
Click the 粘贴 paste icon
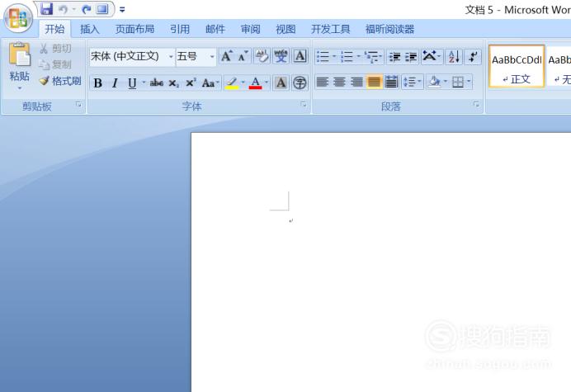(x=20, y=54)
